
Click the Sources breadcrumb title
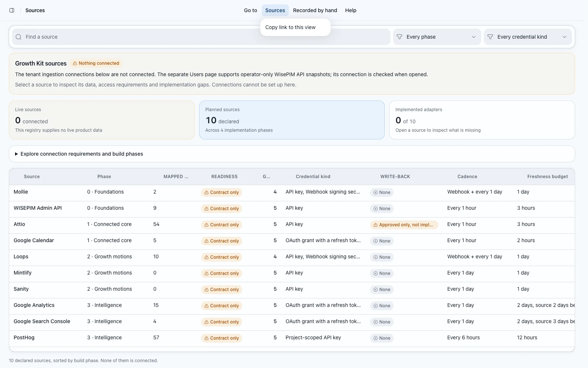point(35,10)
